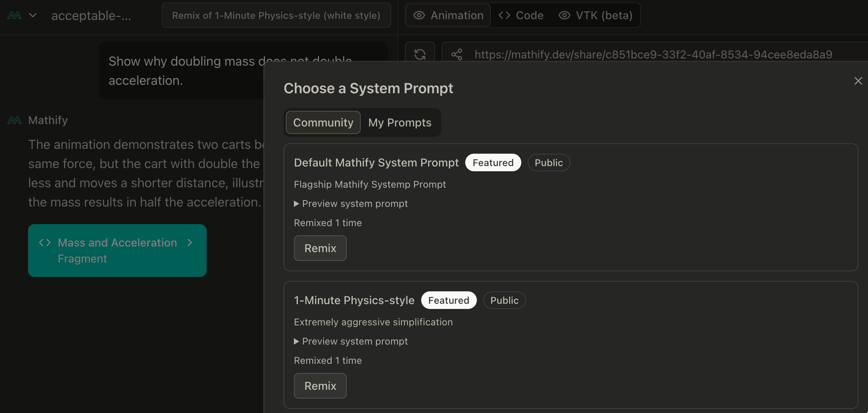Click the chevron arrow on fragment card

pyautogui.click(x=190, y=243)
